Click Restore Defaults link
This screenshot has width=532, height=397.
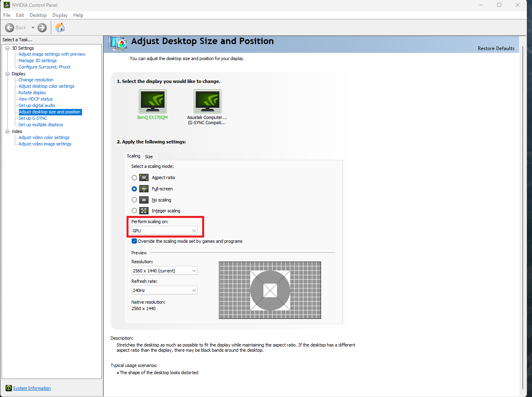[496, 48]
